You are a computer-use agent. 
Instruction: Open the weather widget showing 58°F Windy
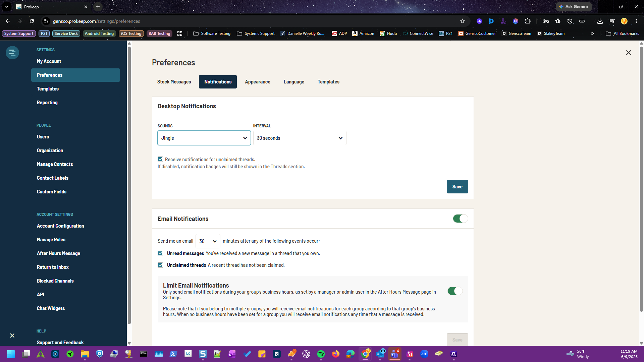pos(578,354)
